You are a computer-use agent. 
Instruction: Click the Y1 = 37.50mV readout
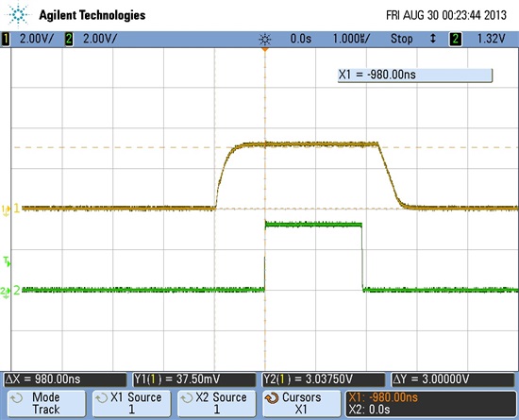(x=194, y=379)
